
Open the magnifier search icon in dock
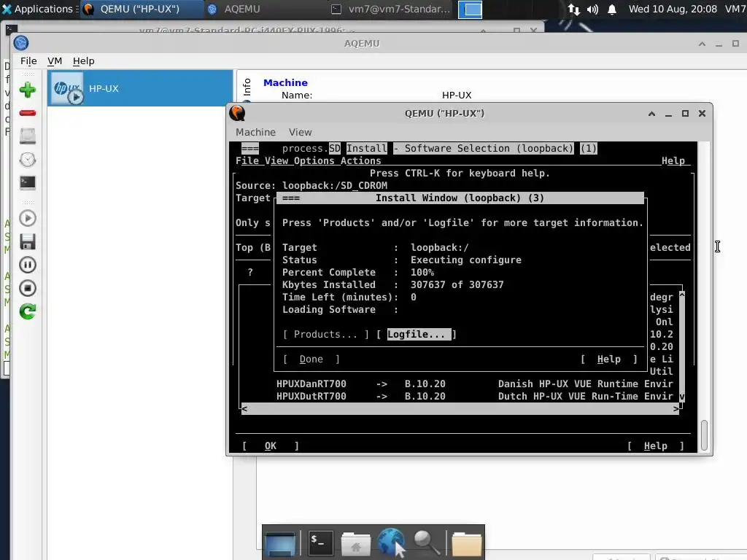coord(426,542)
